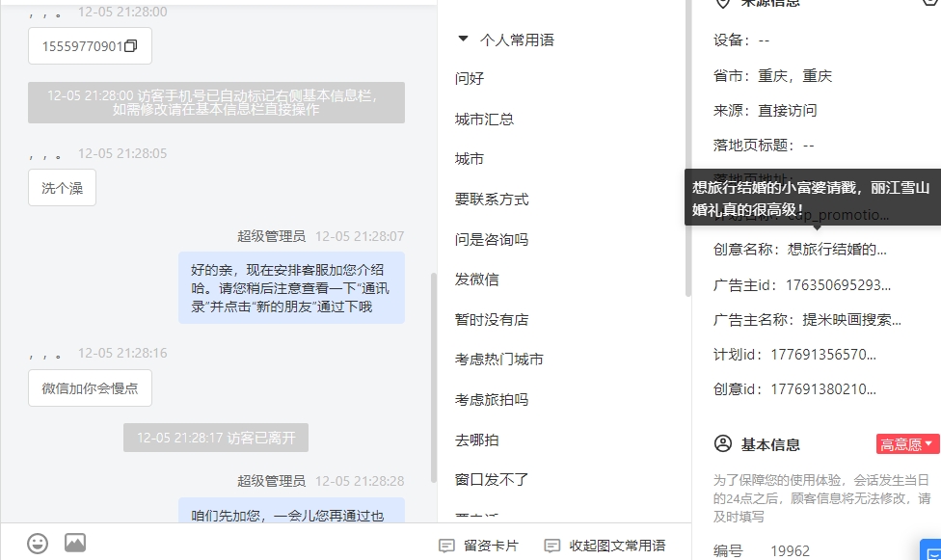Click the 广告主id value
This screenshot has height=560, width=941.
tap(839, 285)
